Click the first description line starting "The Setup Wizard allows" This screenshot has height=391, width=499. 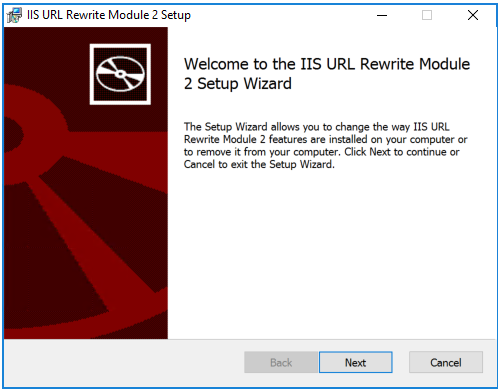[x=317, y=127]
